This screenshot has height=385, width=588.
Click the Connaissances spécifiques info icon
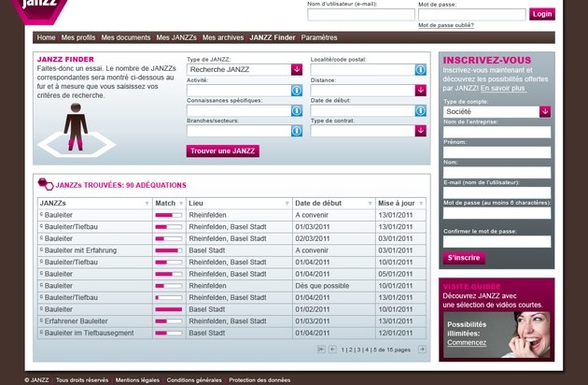click(x=297, y=111)
